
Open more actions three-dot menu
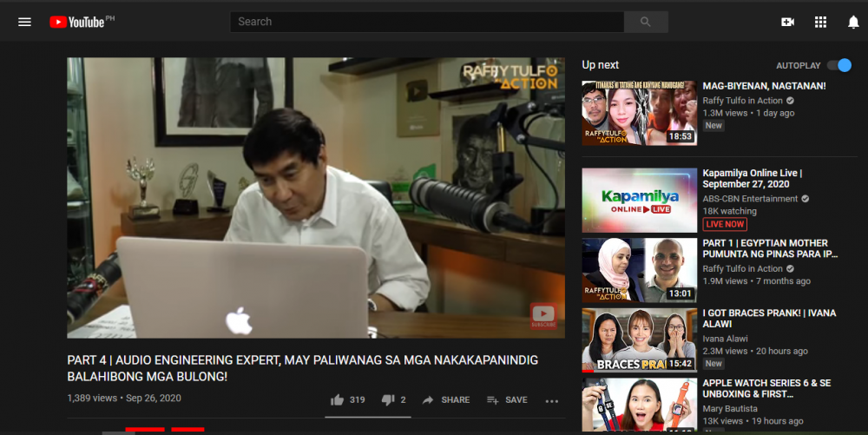tap(552, 400)
